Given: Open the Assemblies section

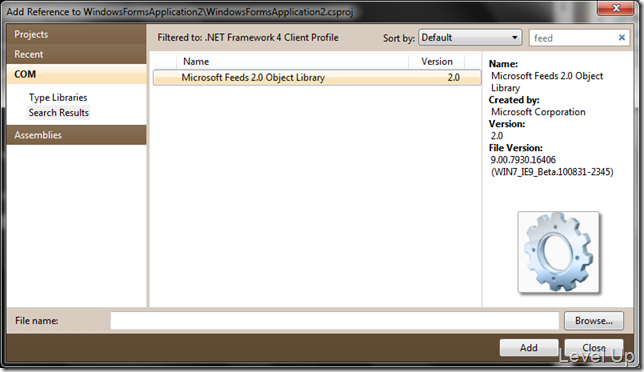Looking at the screenshot, I should coord(76,135).
